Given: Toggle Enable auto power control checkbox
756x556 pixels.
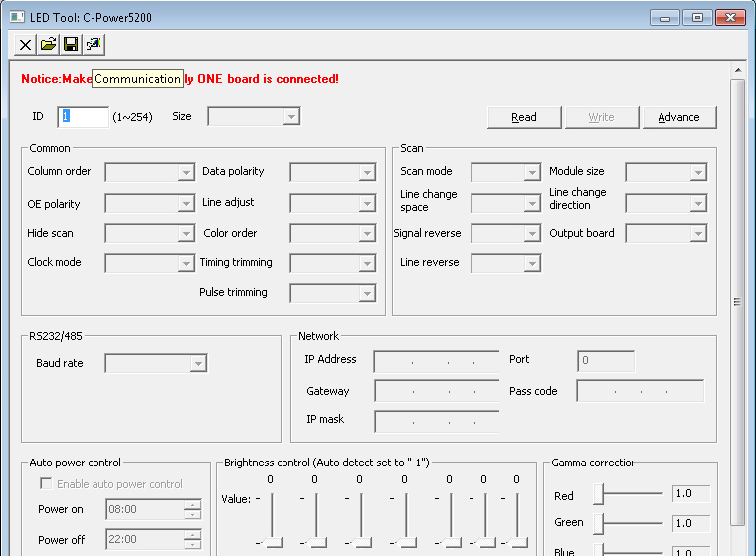Looking at the screenshot, I should [46, 483].
